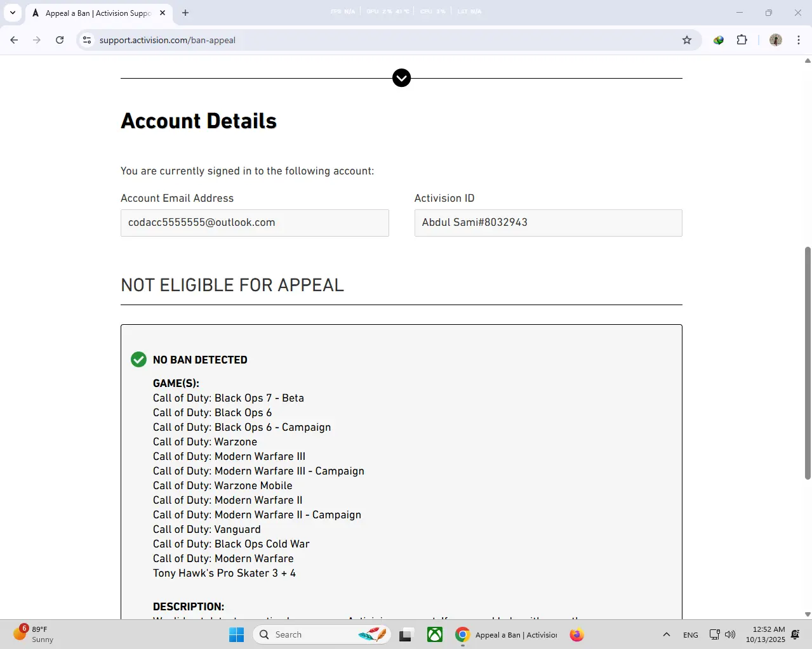This screenshot has width=812, height=649.
Task: Select the Appeal a Ban Activision tab
Action: (x=95, y=13)
